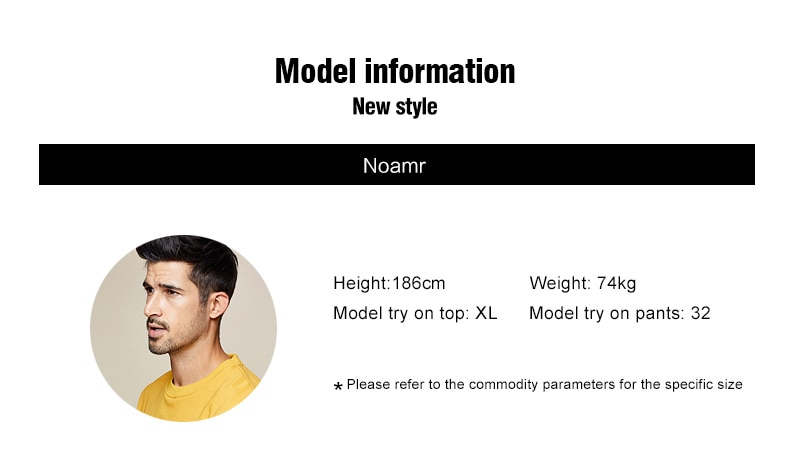Viewport: 790px width, 466px height.
Task: Click the 'Model information' heading
Action: [395, 71]
